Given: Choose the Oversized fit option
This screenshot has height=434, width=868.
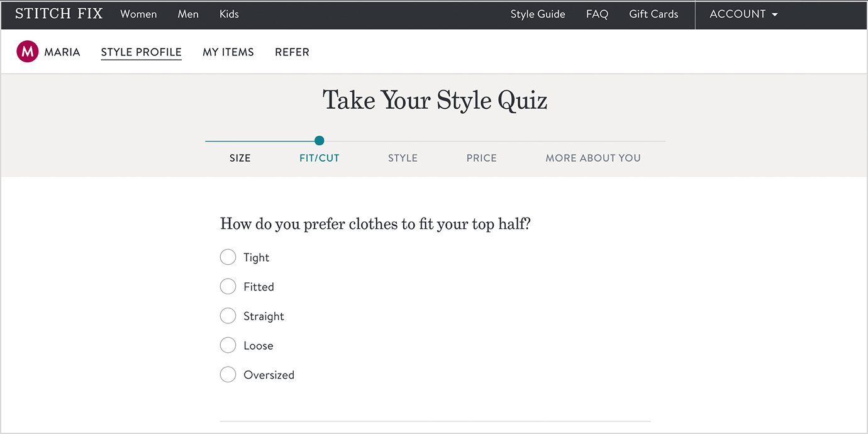Looking at the screenshot, I should [x=228, y=375].
